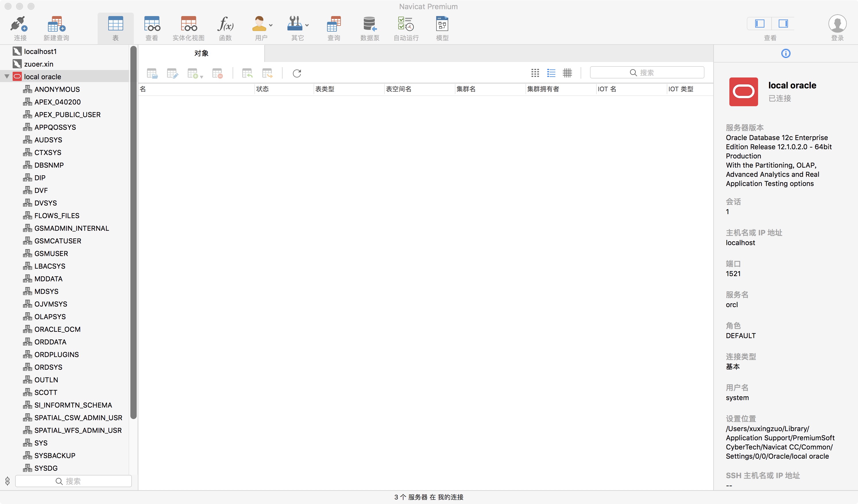Screen dimensions: 858x504
Task: Sort by IOT 类型 column header
Action: click(x=689, y=89)
